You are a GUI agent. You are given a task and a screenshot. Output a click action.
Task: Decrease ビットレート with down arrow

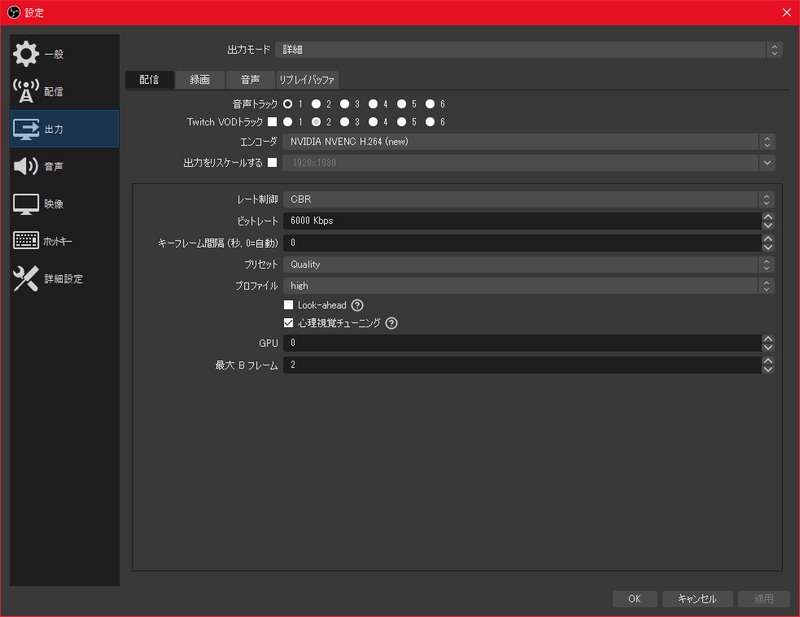(768, 225)
